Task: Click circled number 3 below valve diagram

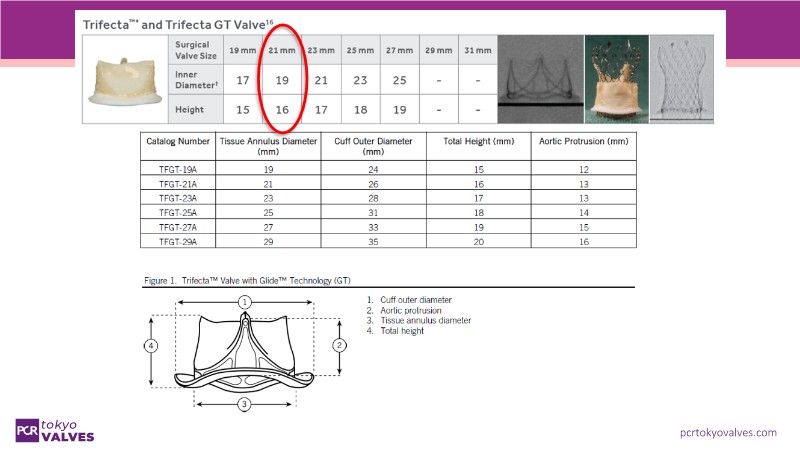Action: 243,404
